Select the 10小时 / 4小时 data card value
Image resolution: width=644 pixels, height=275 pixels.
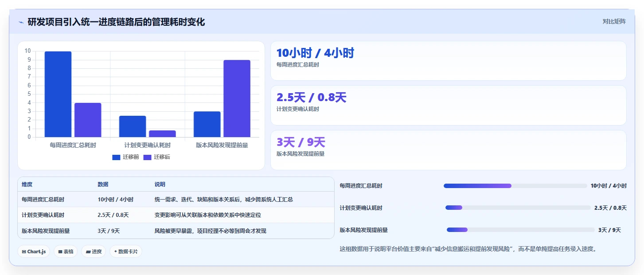tap(315, 53)
